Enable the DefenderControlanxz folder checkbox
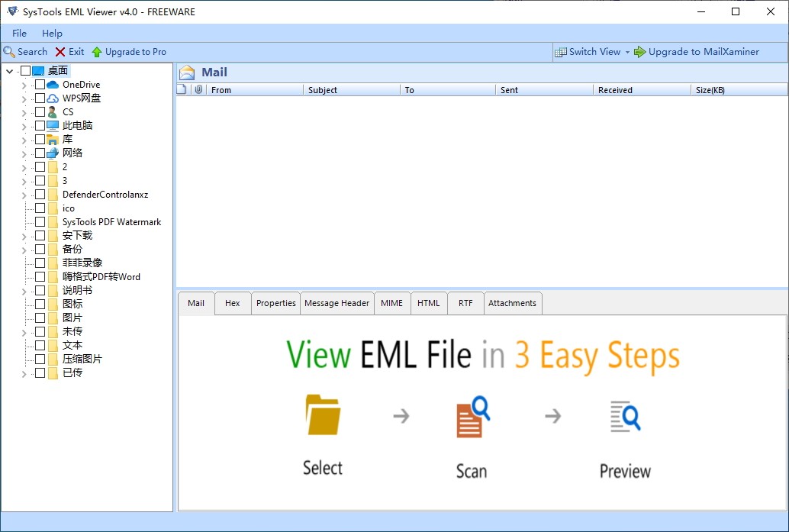The height and width of the screenshot is (532, 789). pos(40,195)
